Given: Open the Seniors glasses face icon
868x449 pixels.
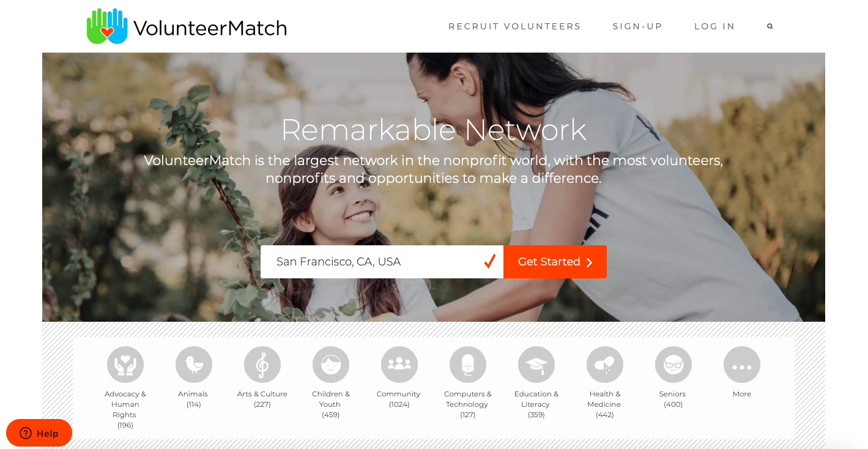Looking at the screenshot, I should pos(673,365).
